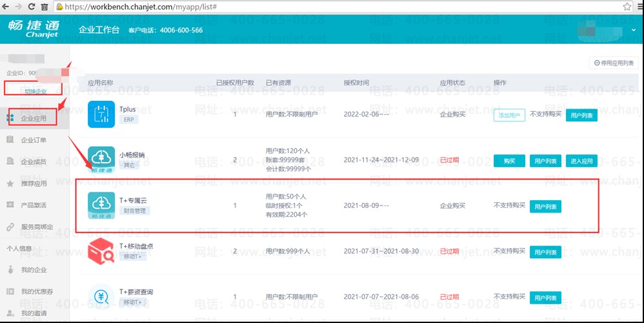Click 已过期 status in T+移动盘点 row
644x323 pixels.
[449, 251]
